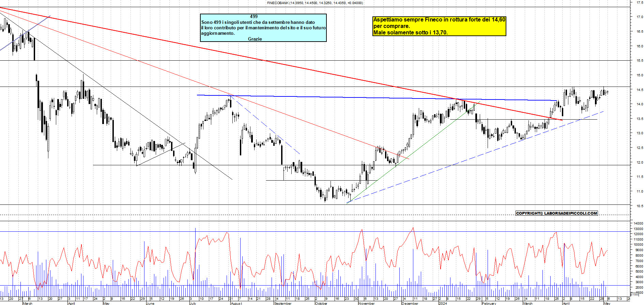Click the 13.5 price axis label
This screenshot has width=644, height=305.
(640, 119)
